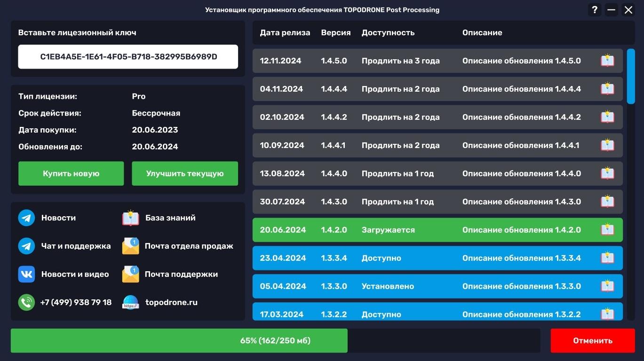Click Загружается status in row 1.4.2.0
644x361 pixels.
tap(388, 230)
